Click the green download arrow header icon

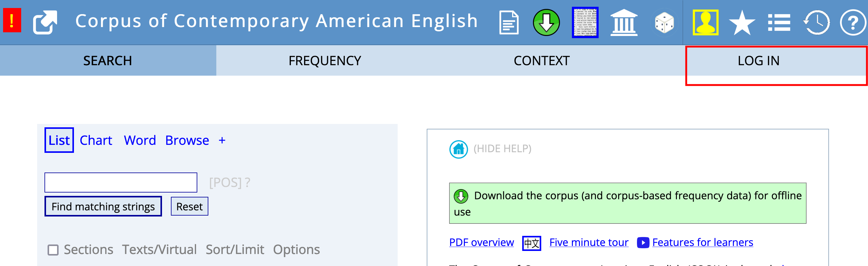click(x=546, y=23)
